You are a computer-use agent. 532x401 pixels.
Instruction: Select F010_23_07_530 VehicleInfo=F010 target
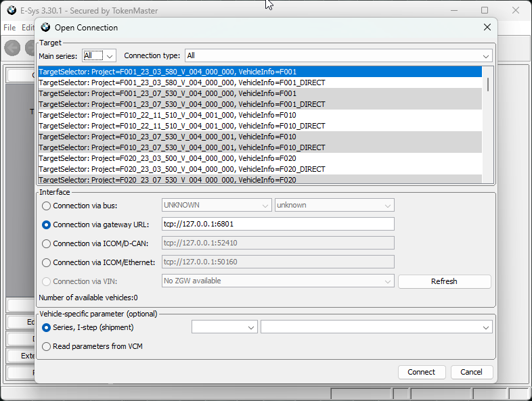click(x=260, y=137)
